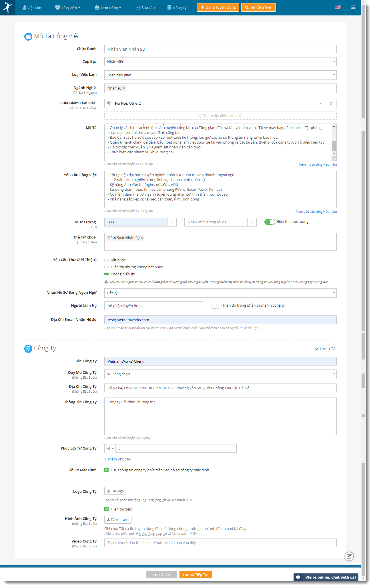The width and height of the screenshot is (373, 588).
Task: Open Đơn Hàng dropdown menu
Action: tap(108, 8)
